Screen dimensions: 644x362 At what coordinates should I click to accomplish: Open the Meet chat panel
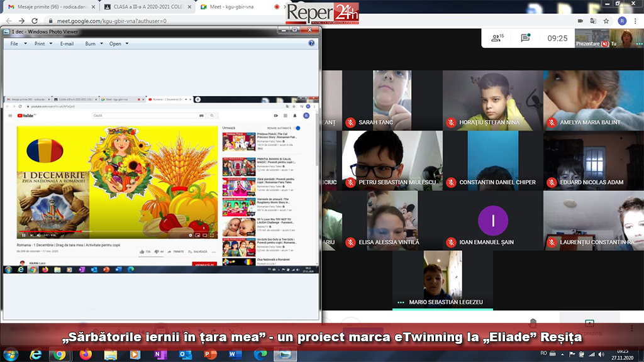(x=525, y=38)
